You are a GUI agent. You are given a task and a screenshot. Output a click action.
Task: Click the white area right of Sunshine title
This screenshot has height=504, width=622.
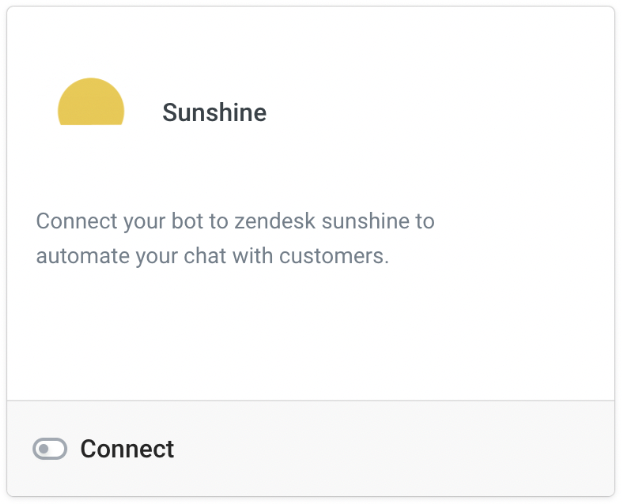(436, 113)
